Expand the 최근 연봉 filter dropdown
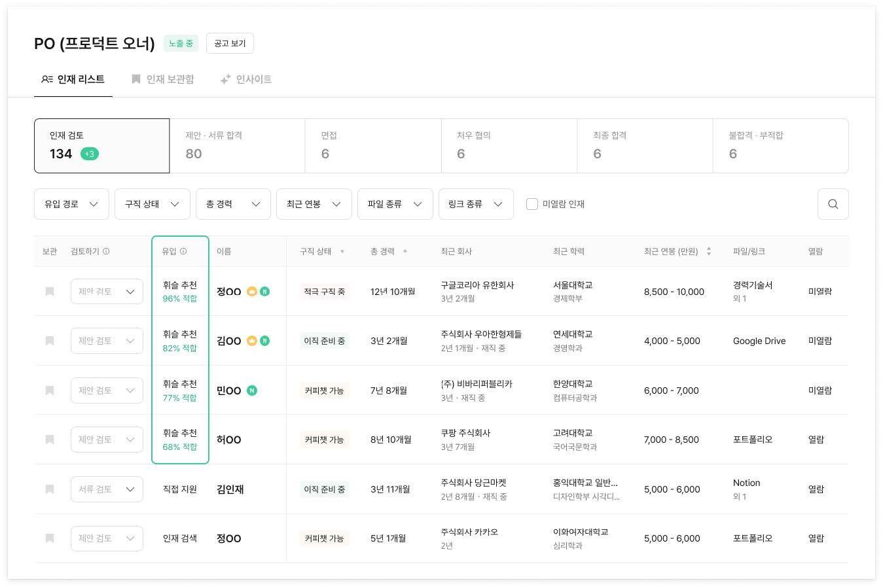The height and width of the screenshot is (588, 883). click(x=314, y=204)
